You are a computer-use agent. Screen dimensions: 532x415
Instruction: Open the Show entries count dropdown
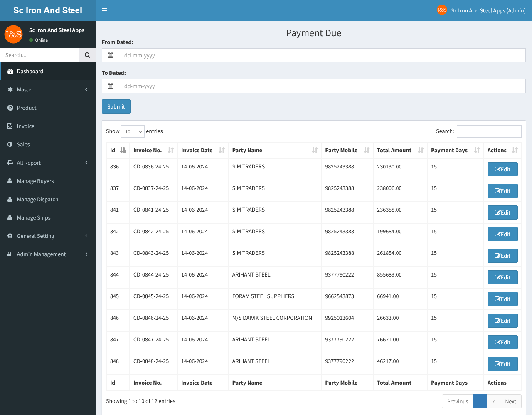click(133, 131)
